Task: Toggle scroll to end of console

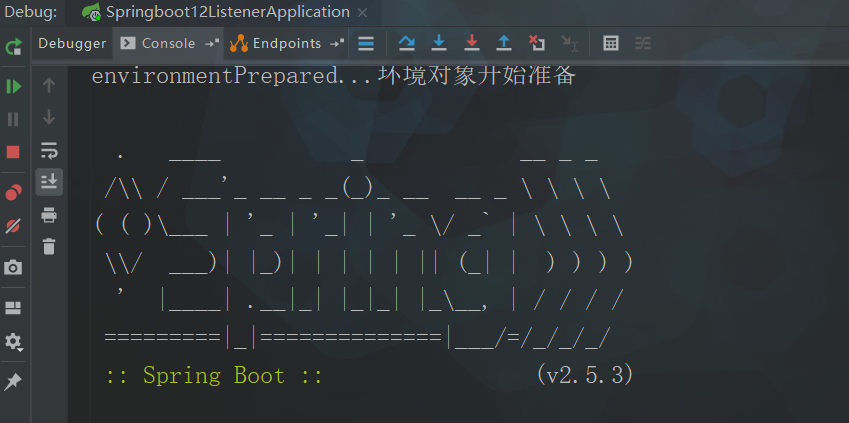Action: [x=49, y=181]
